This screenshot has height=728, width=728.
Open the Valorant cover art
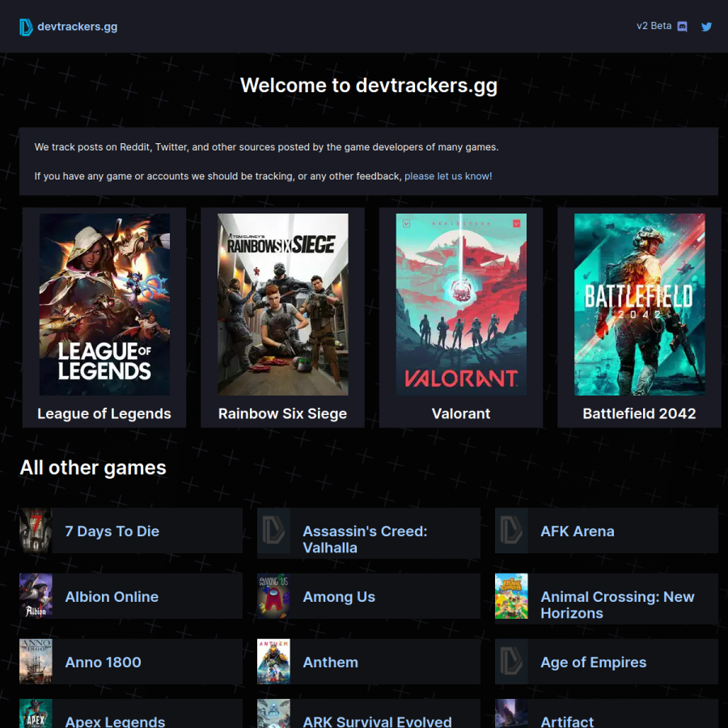pos(461,305)
